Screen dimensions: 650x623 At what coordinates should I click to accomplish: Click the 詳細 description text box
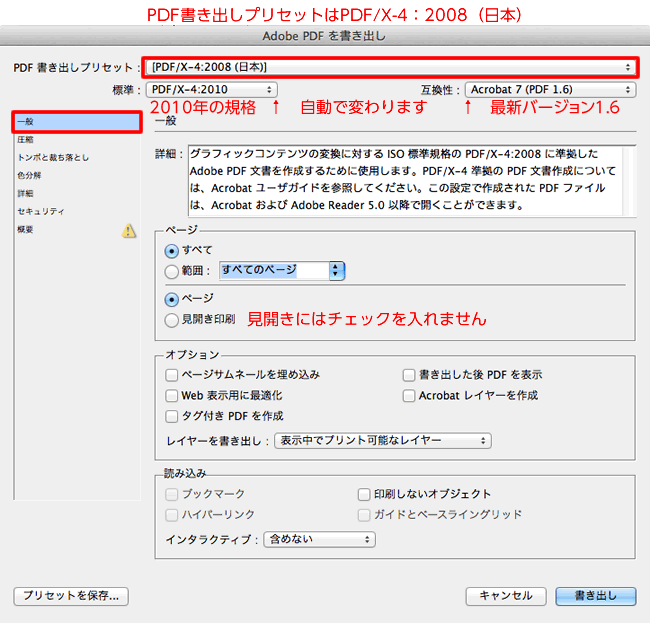pos(405,181)
